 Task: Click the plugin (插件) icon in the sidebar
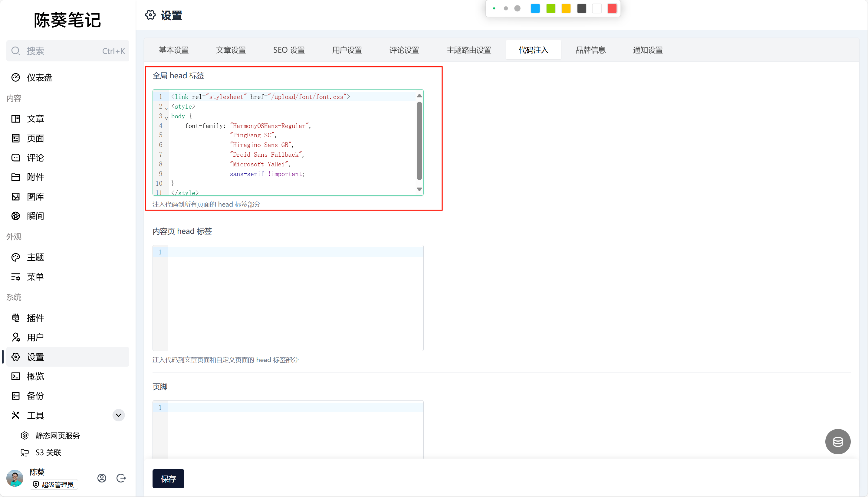click(x=16, y=318)
